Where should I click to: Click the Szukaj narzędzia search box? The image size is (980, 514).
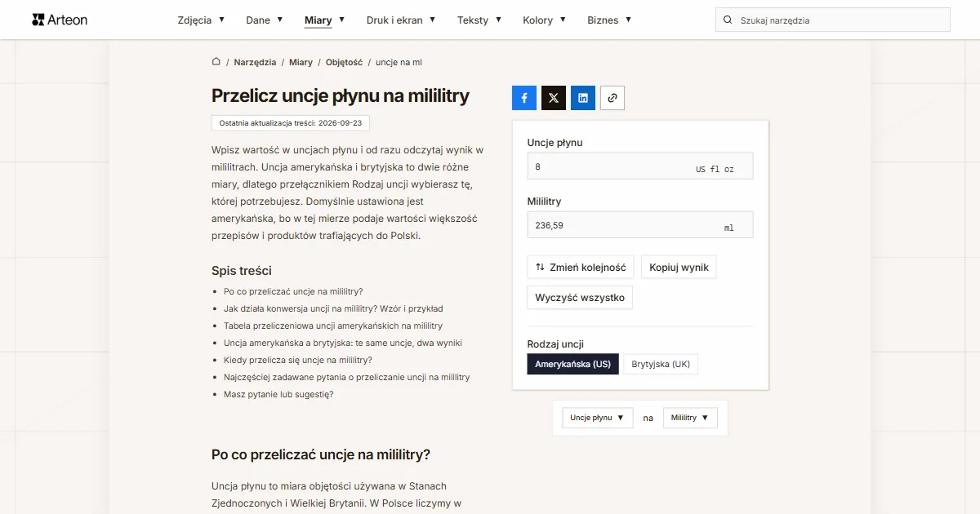[x=833, y=20]
